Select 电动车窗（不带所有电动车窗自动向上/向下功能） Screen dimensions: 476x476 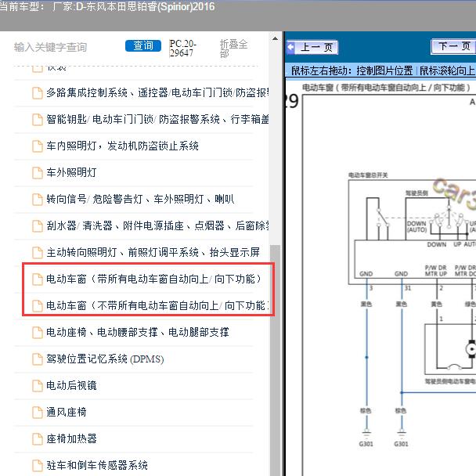(x=157, y=305)
